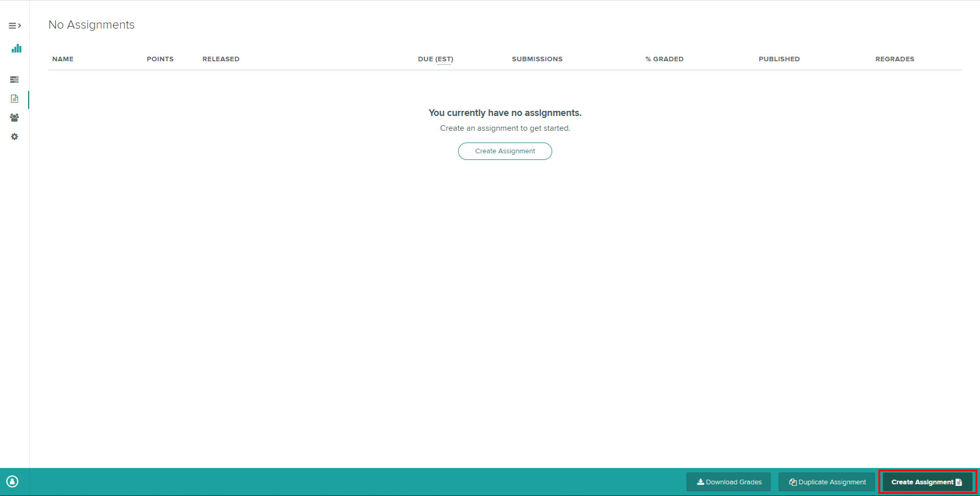Click the POINTS column header

coord(160,59)
